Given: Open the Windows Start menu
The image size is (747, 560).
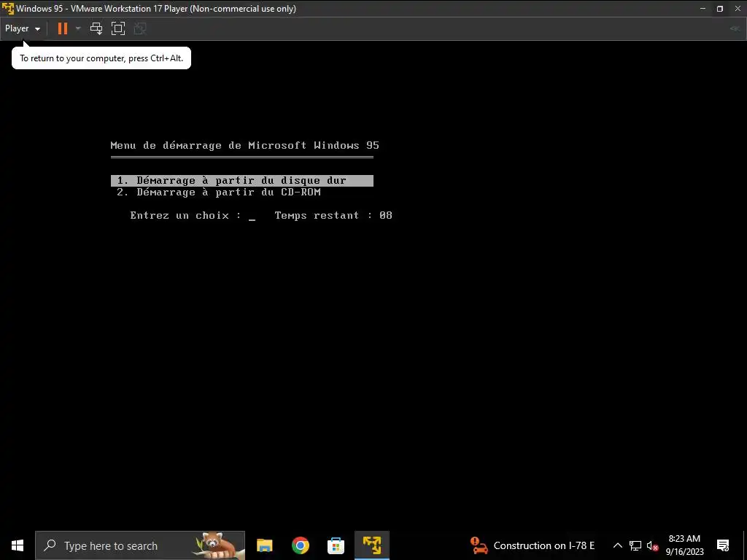Looking at the screenshot, I should [x=18, y=545].
